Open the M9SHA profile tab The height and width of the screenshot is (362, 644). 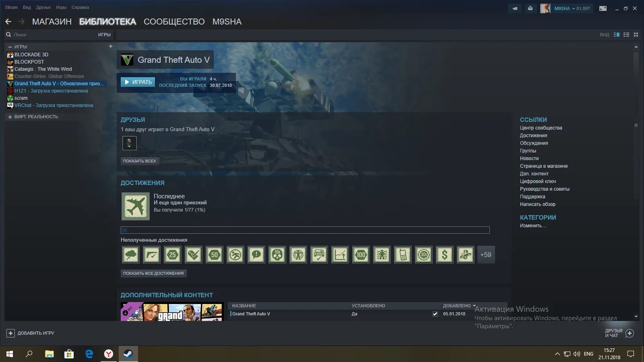pos(227,22)
